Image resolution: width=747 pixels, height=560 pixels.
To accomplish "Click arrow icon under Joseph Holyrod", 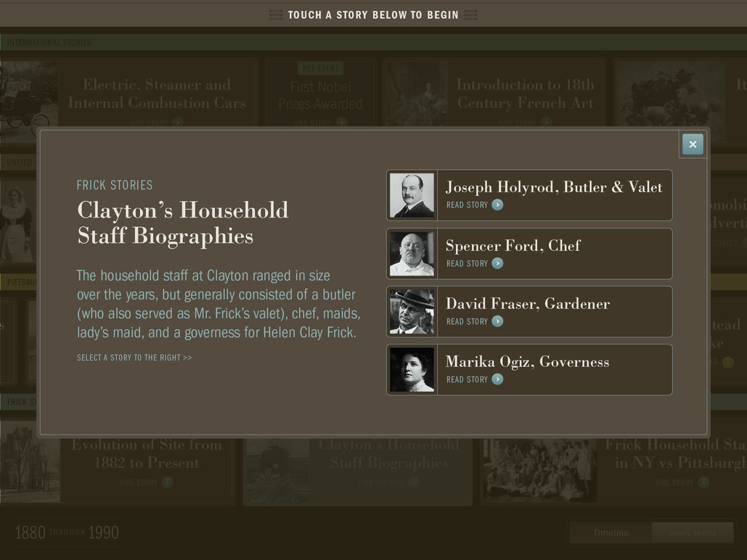I will coord(497,205).
